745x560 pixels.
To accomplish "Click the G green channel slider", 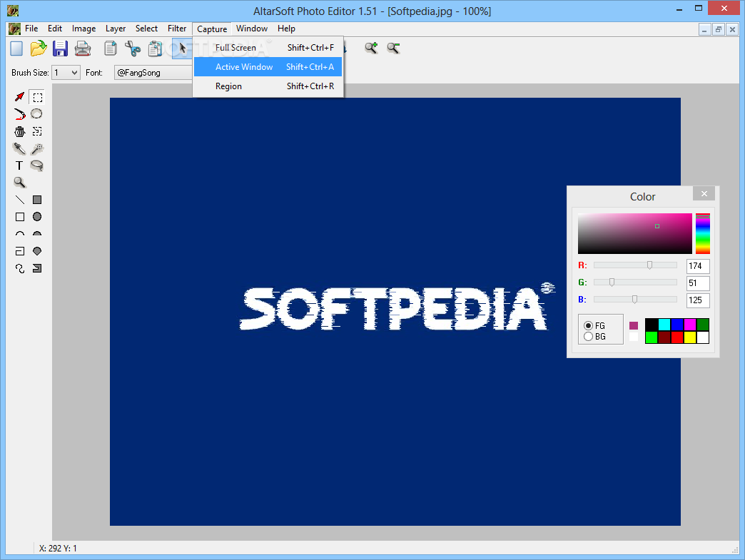I will click(635, 282).
